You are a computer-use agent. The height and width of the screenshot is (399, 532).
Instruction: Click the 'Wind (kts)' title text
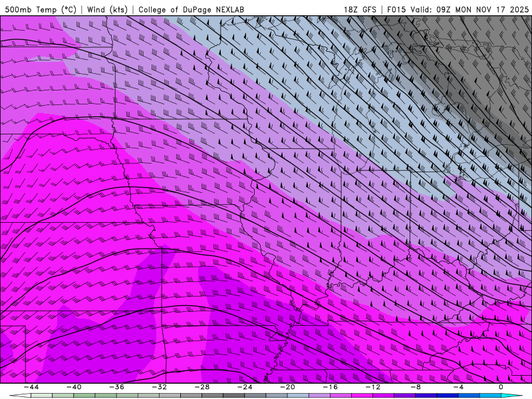pyautogui.click(x=107, y=9)
